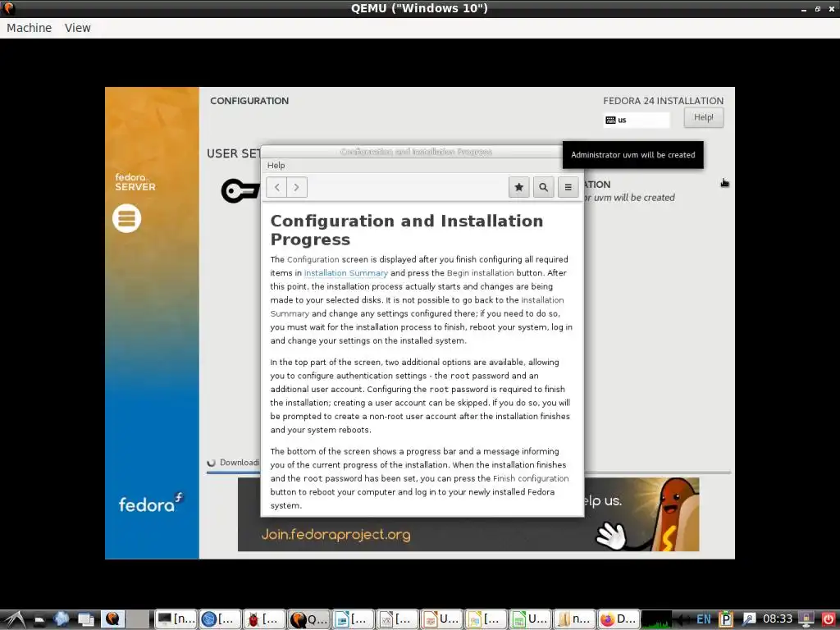This screenshot has height=630, width=840.
Task: Click the round Fedora Server sidebar icon
Action: tap(127, 218)
